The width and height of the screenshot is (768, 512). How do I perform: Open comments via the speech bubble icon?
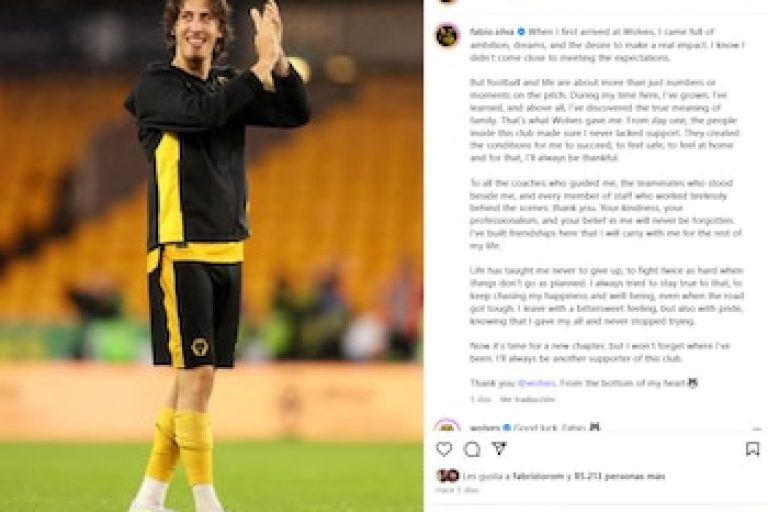click(x=472, y=449)
